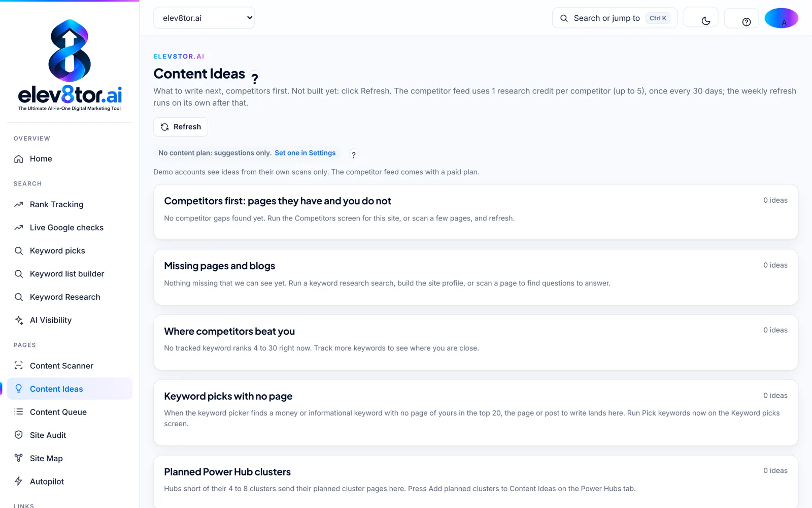This screenshot has height=508, width=812.
Task: Click the Keyword list builder magnifier icon
Action: (19, 274)
